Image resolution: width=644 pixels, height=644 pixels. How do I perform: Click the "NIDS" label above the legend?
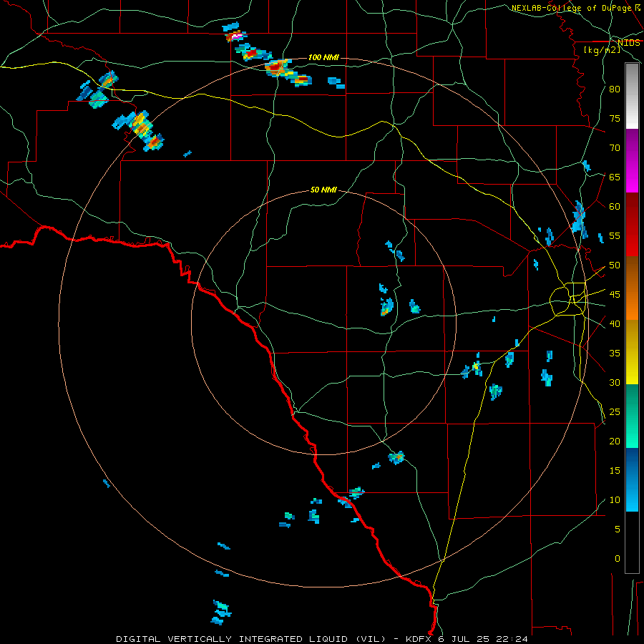[x=628, y=43]
